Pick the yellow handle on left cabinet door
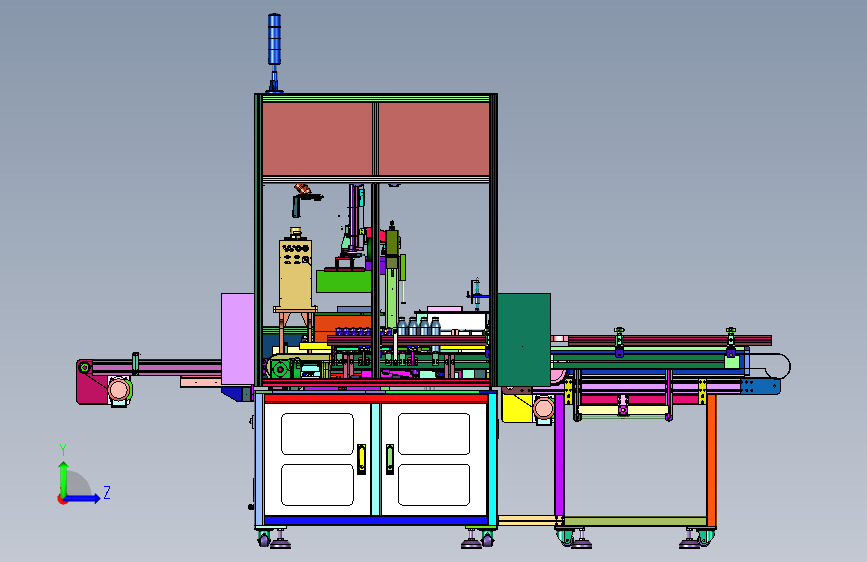The image size is (867, 562). coord(362,459)
